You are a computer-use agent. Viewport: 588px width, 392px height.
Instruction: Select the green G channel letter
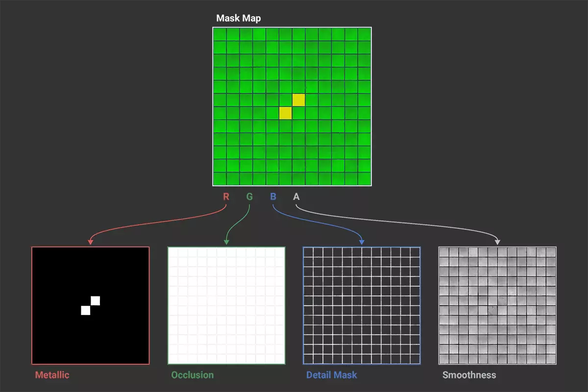(249, 196)
